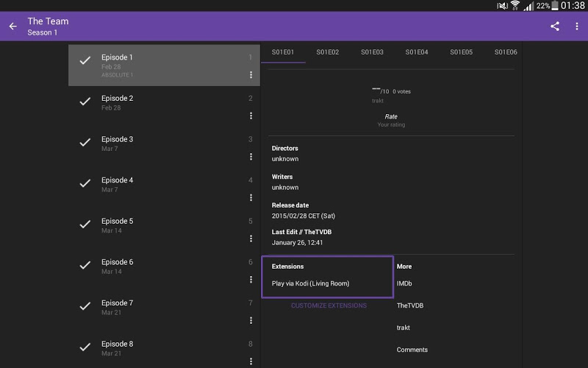Viewport: 588px width, 368px height.
Task: Click the Customize Extensions button
Action: [x=329, y=305]
